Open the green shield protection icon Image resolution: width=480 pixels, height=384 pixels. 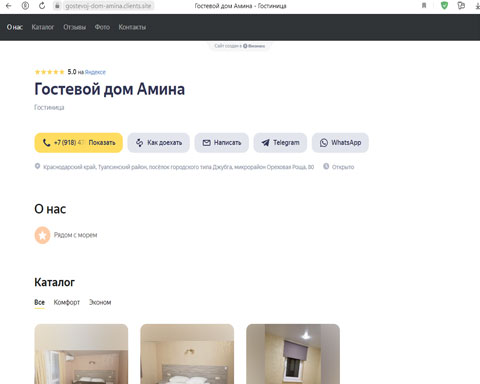pos(444,5)
